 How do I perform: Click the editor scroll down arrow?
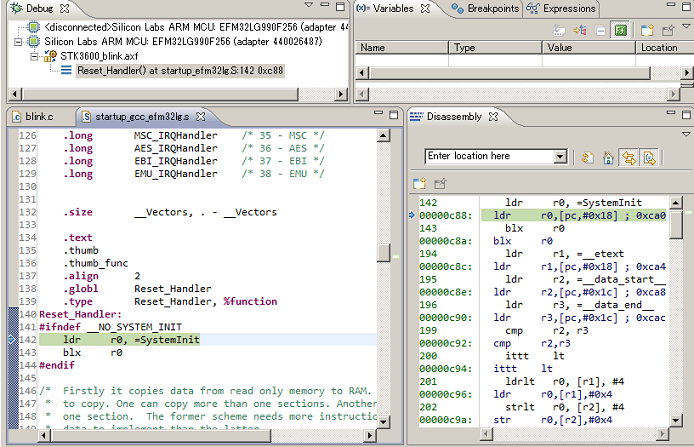click(383, 422)
